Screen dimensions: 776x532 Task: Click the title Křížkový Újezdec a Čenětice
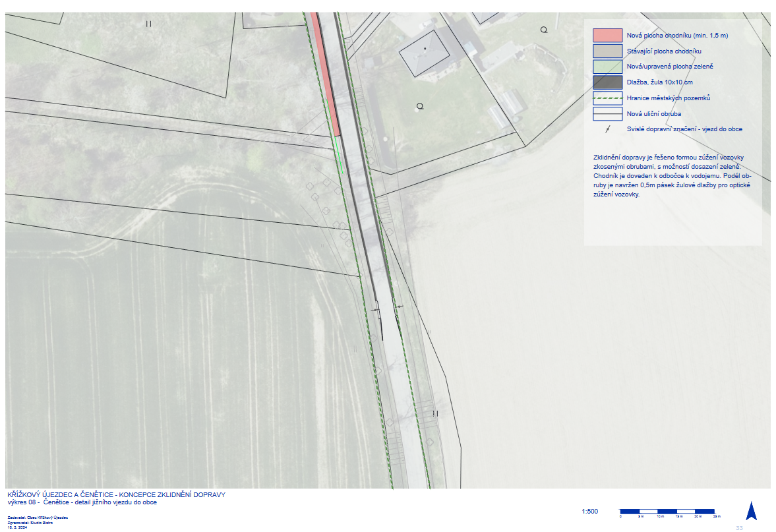(116, 494)
